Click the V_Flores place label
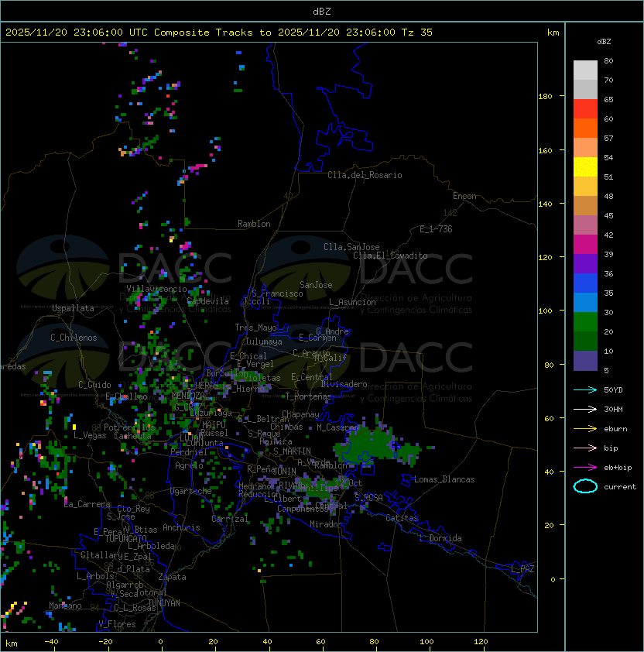The image size is (644, 652). coord(117,624)
